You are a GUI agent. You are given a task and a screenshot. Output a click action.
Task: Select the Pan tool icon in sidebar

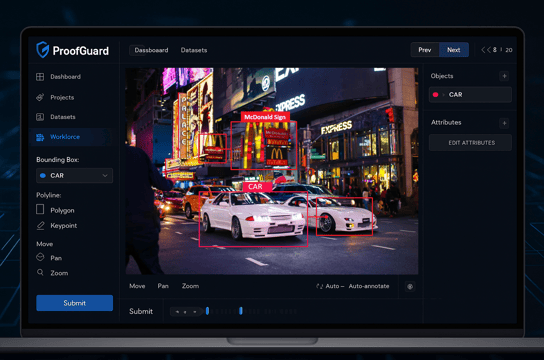pyautogui.click(x=40, y=257)
